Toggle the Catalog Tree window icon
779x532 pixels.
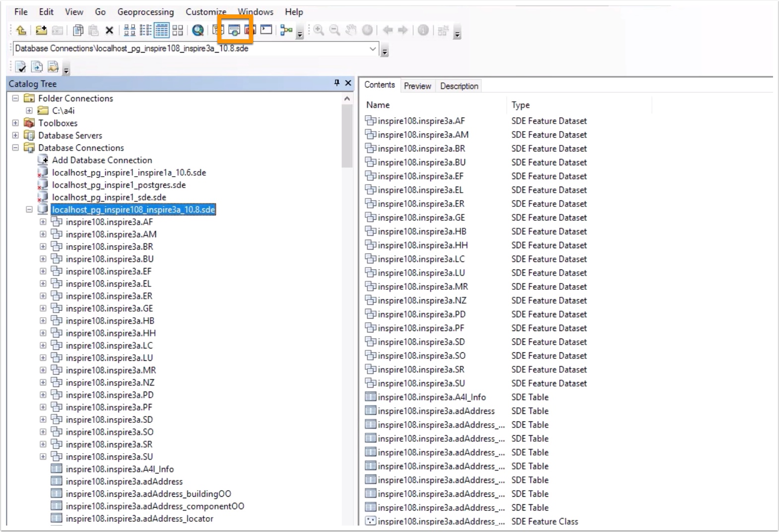218,30
